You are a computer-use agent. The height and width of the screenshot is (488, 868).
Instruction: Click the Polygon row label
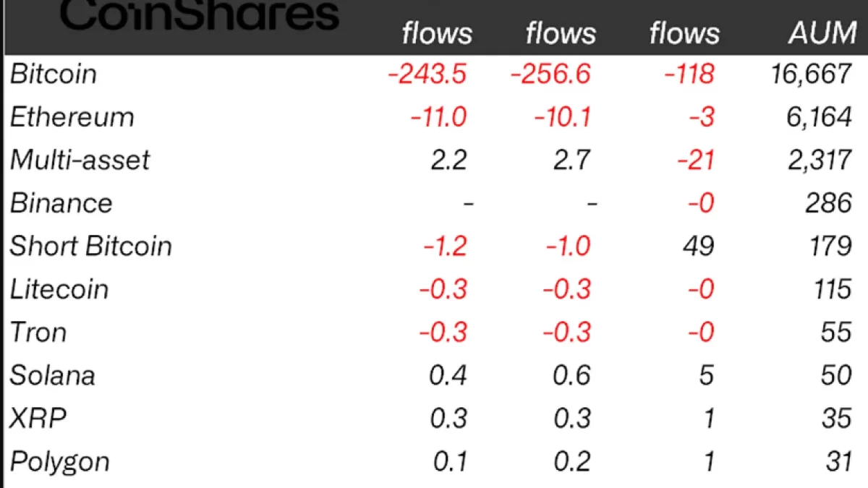coord(59,461)
